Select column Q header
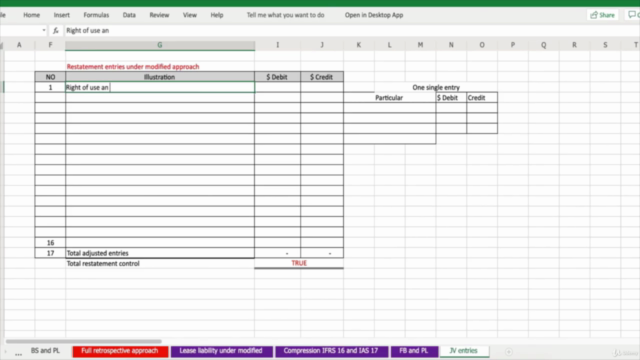640x360 pixels. coord(544,45)
